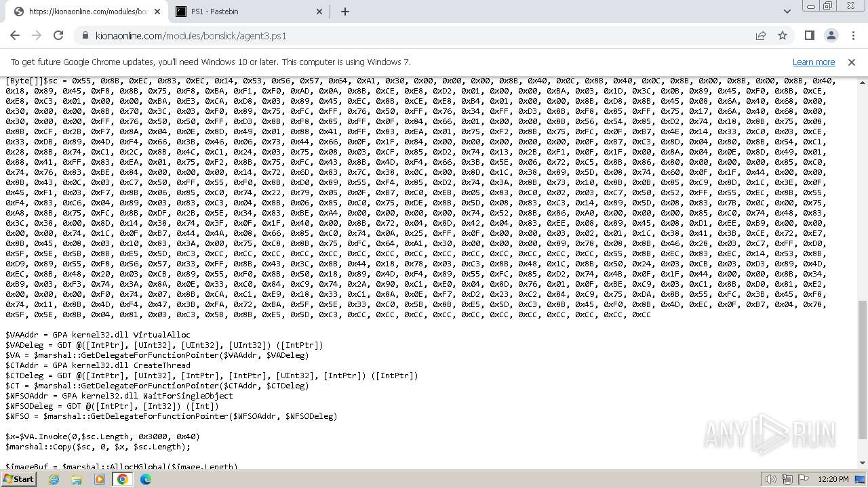
Task: Switch to the PS1 - Pastebin tab
Action: tap(249, 12)
